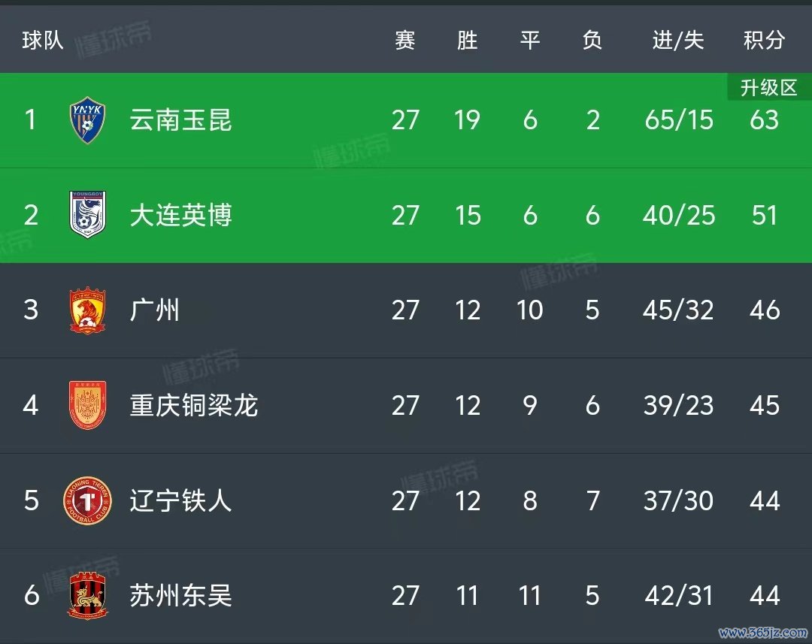Select the 重庆铜梁龙 team name
This screenshot has height=644, width=812.
pos(193,405)
